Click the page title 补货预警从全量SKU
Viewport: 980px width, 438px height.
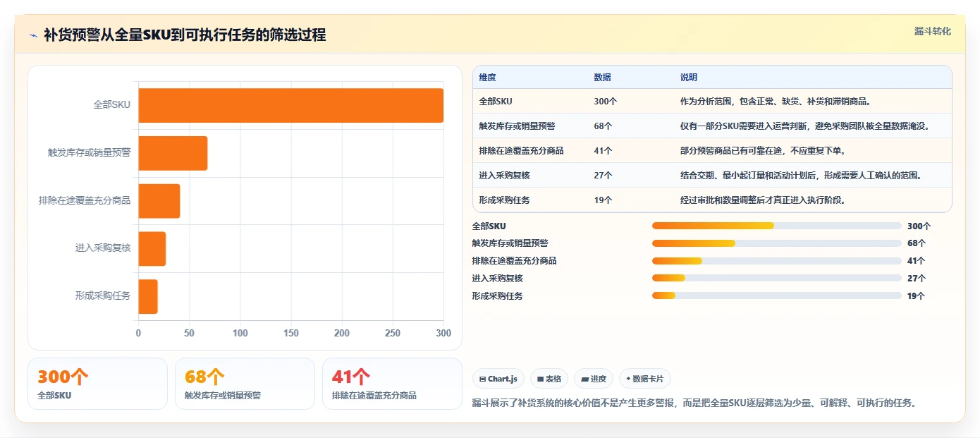tap(185, 35)
